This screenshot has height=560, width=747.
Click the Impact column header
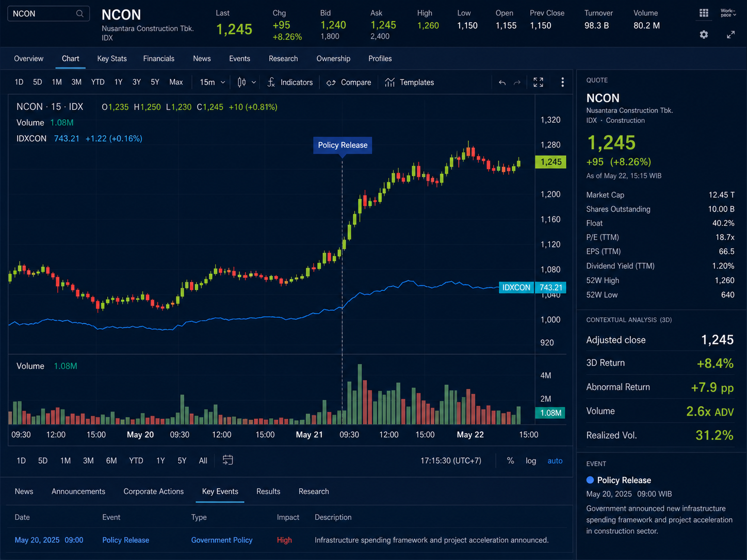coord(288,517)
